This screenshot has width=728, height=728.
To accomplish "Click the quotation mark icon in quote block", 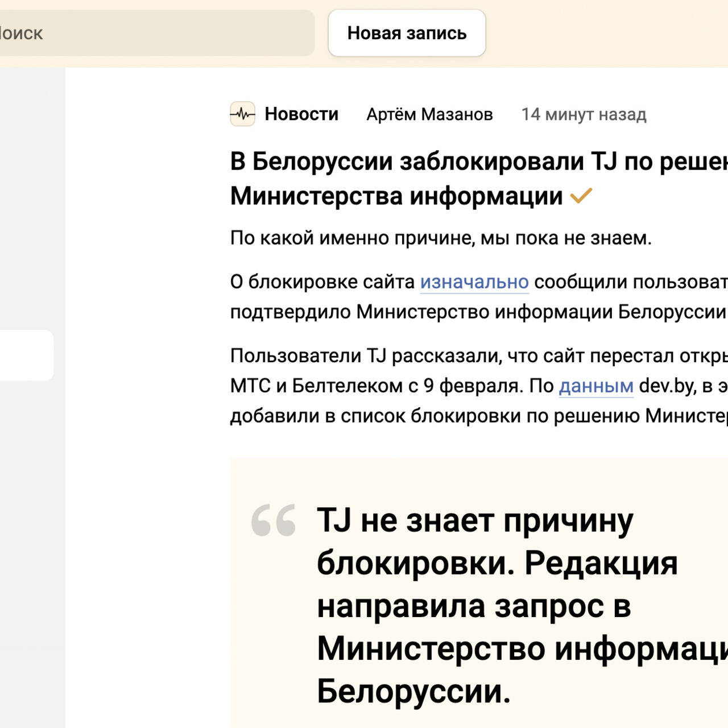I will (x=274, y=520).
